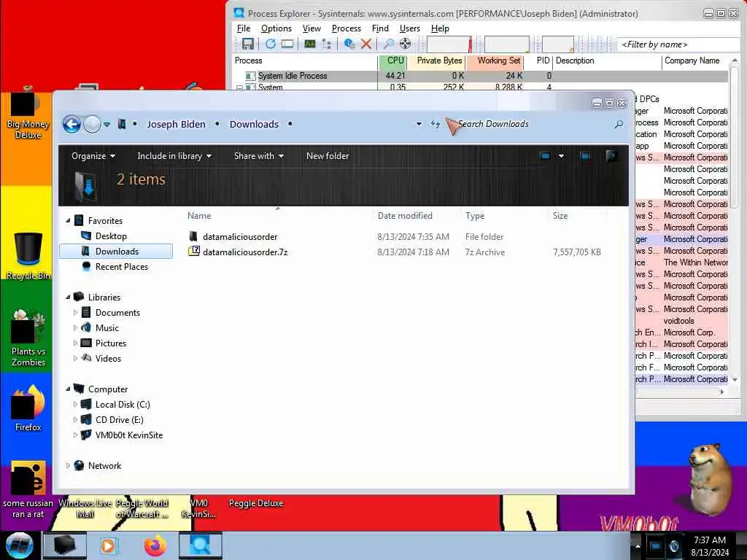Click the Change your view icon in Explorer
747x560 pixels.
tap(545, 156)
